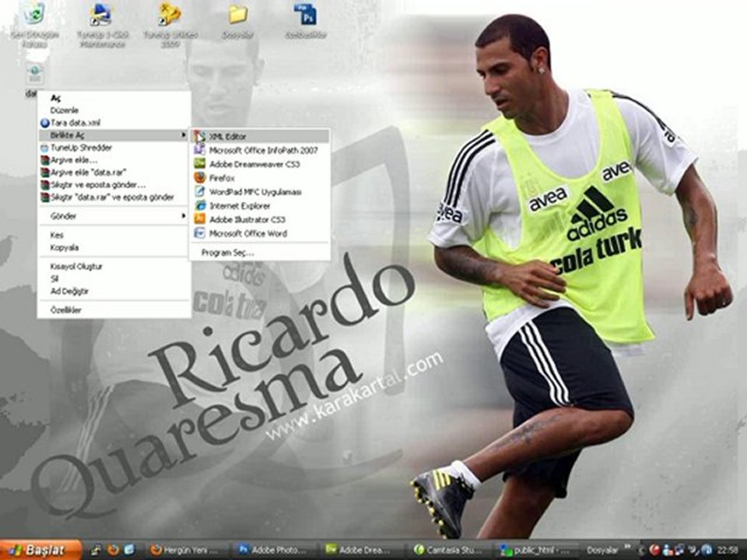Viewport: 747px width, 560px height.
Task: Click the Dreamweaver icon in the submenu
Action: (200, 164)
